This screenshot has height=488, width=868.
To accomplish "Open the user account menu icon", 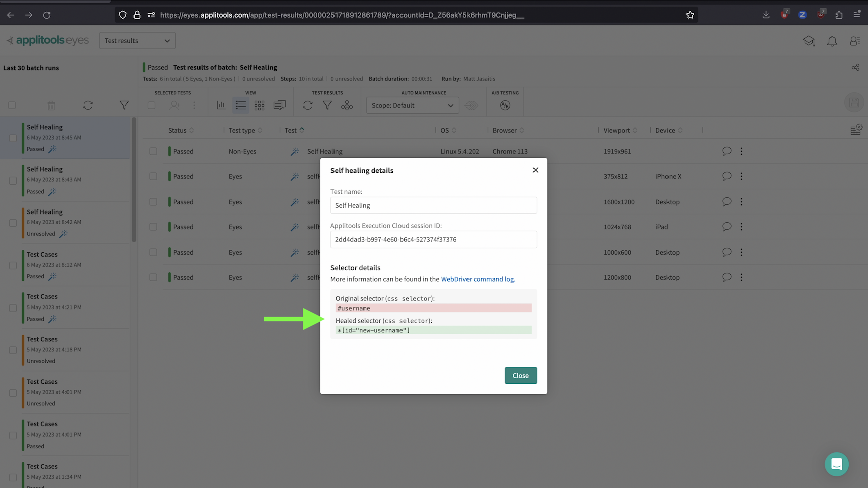I will [x=855, y=41].
